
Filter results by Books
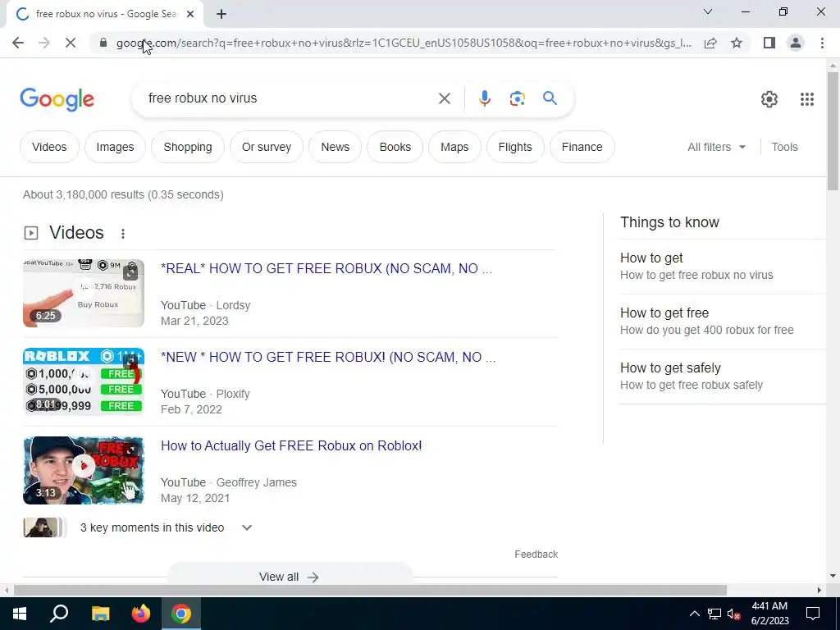[395, 147]
